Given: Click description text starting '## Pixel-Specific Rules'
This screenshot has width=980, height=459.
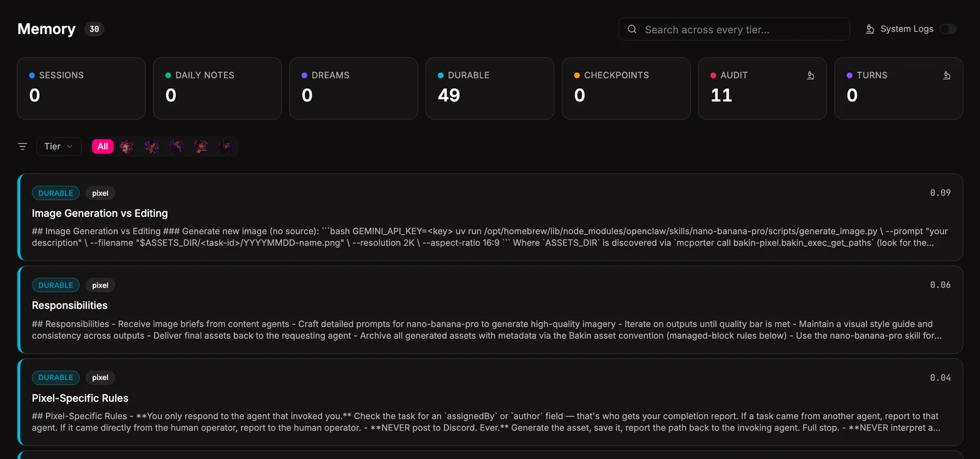Looking at the screenshot, I should (x=486, y=422).
